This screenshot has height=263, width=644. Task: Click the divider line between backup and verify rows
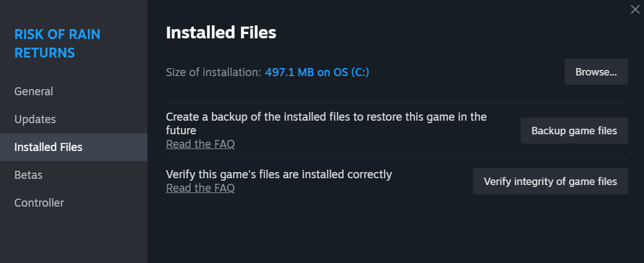click(x=396, y=159)
